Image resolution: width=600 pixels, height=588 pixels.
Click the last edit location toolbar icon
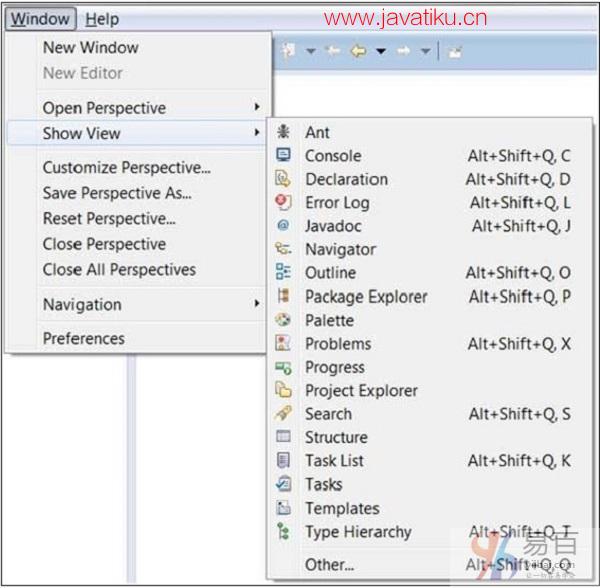tap(333, 51)
